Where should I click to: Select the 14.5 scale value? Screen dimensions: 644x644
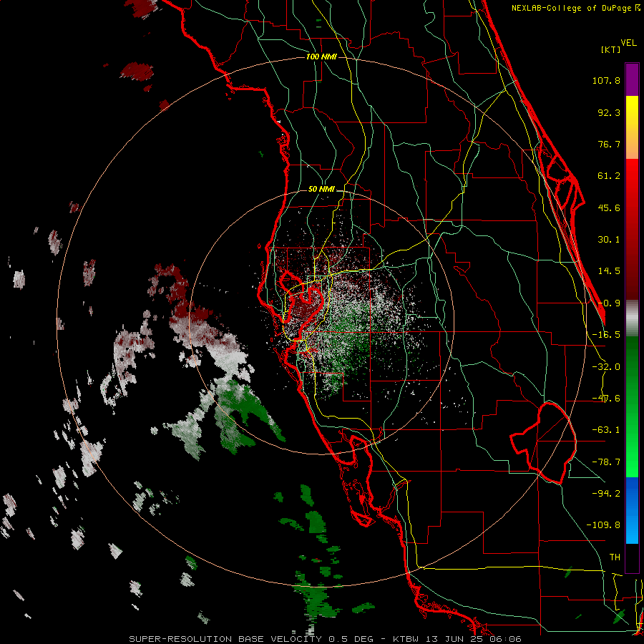(609, 271)
